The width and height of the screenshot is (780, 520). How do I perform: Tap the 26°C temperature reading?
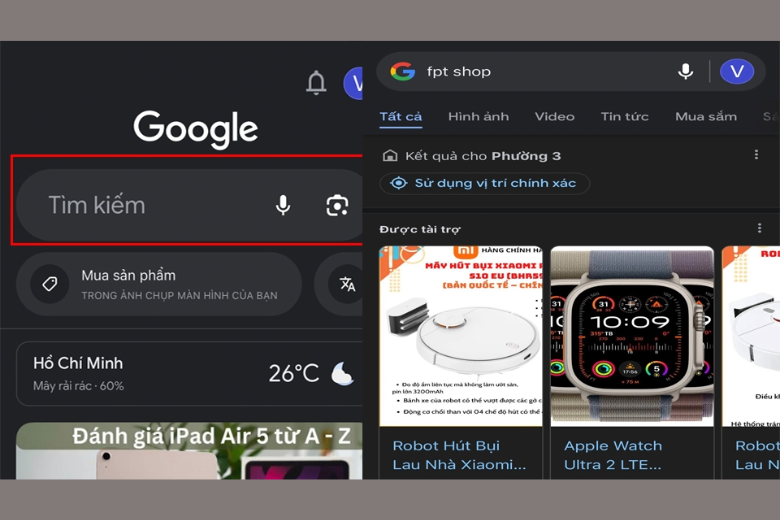point(294,374)
